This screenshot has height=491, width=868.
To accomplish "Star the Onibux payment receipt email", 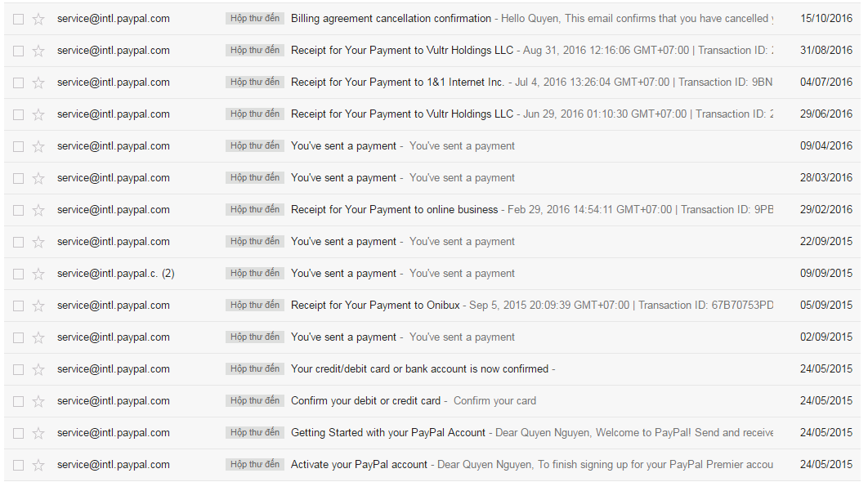I will [x=36, y=305].
